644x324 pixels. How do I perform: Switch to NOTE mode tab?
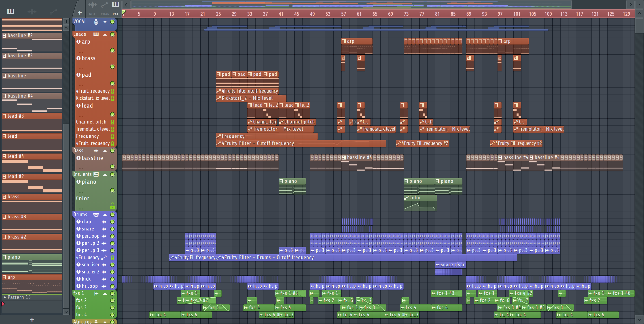93,8
